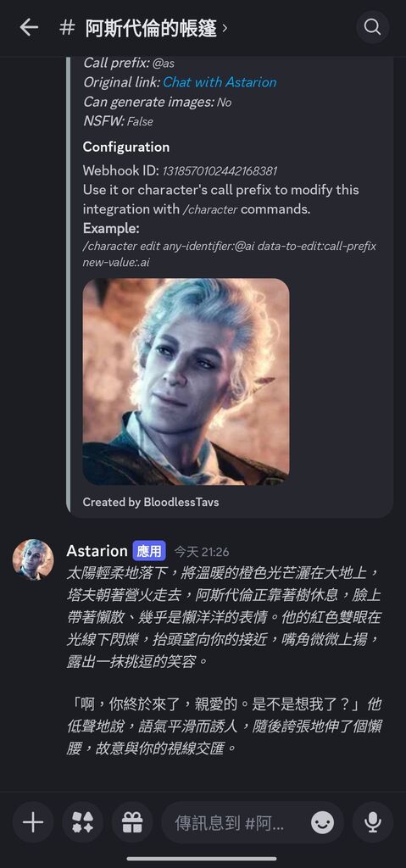Image resolution: width=406 pixels, height=868 pixels.
Task: Tap the message timestamp 今天 21:26
Action: (202, 551)
